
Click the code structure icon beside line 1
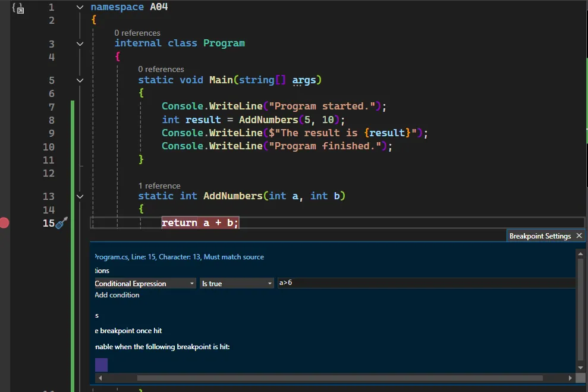(x=18, y=8)
